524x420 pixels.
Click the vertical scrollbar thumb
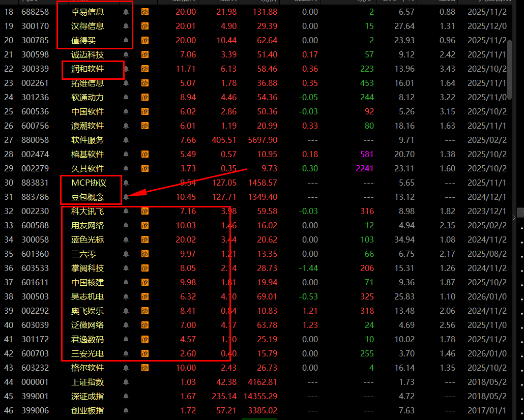pyautogui.click(x=509, y=70)
